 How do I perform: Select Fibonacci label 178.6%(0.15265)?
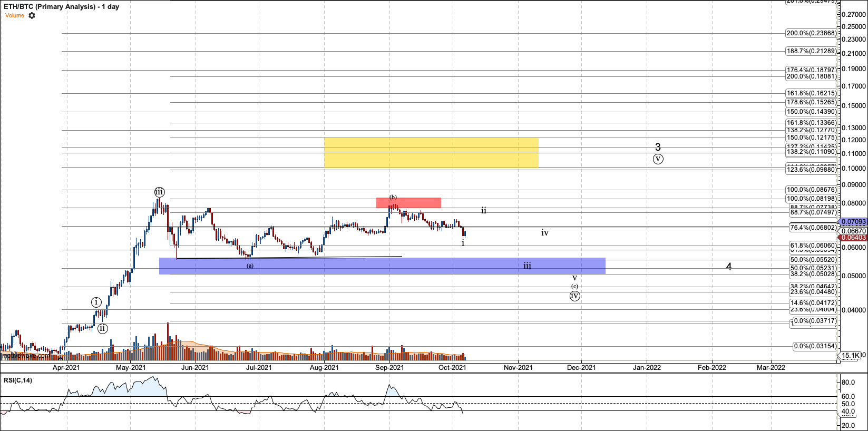[x=811, y=102]
